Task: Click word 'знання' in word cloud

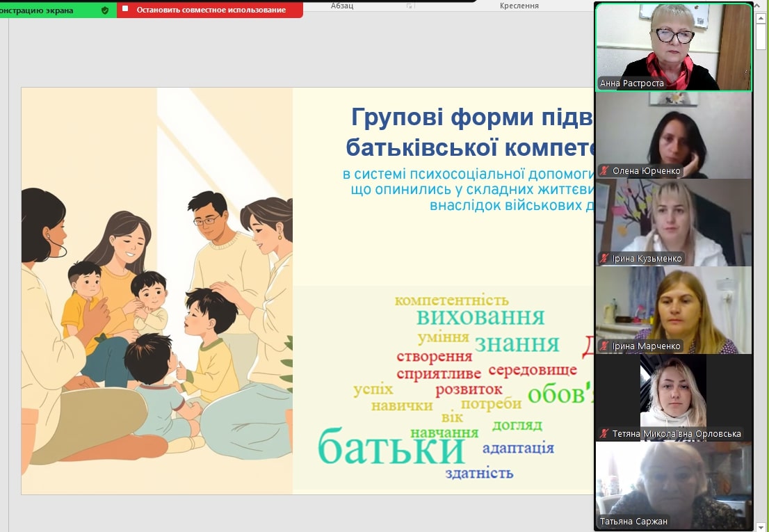Action: point(517,344)
